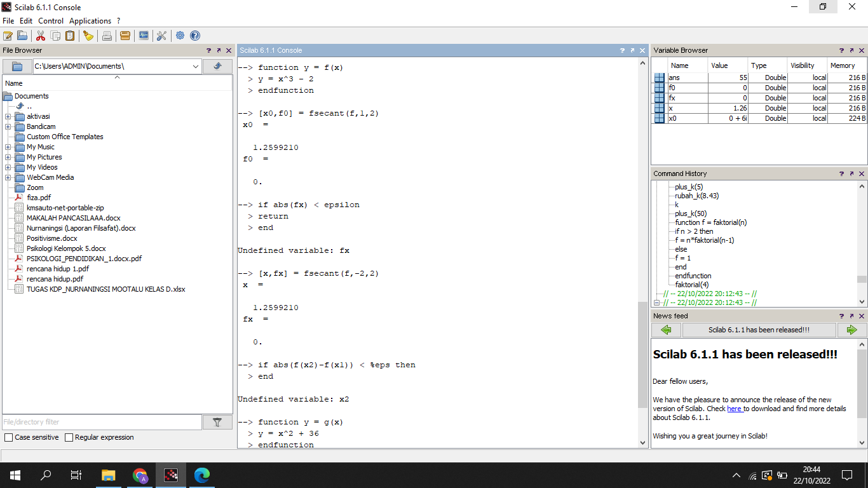
Task: Open Scilab demonstrations gear icon
Action: point(180,36)
